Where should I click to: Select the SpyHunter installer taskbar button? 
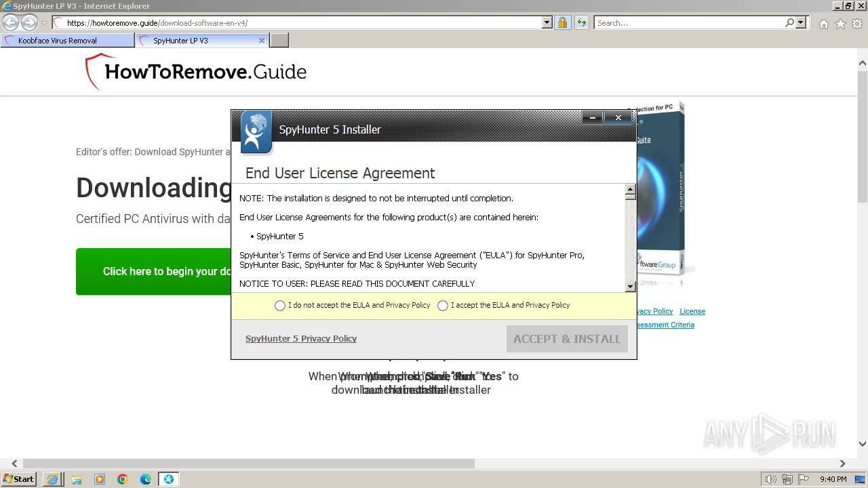coord(168,479)
